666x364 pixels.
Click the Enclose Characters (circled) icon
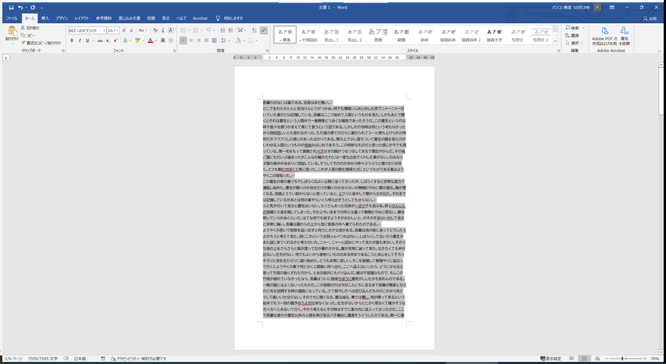tap(171, 41)
